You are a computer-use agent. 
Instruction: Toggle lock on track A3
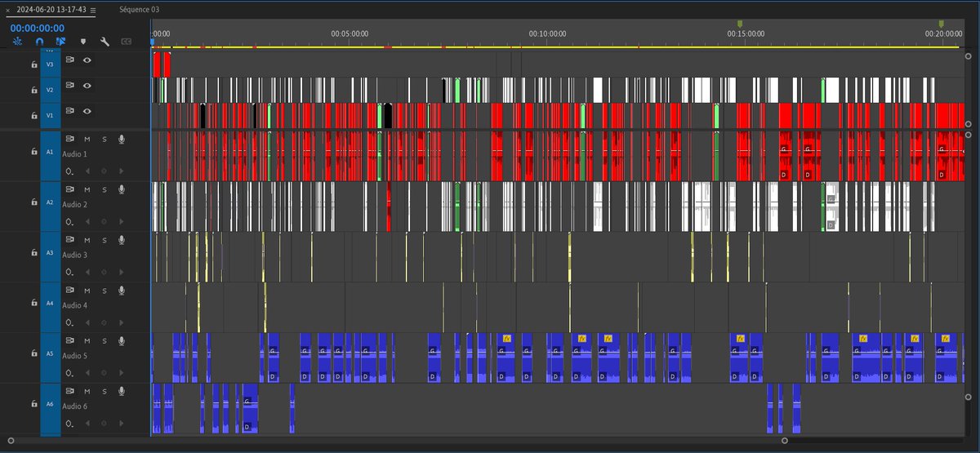point(33,253)
